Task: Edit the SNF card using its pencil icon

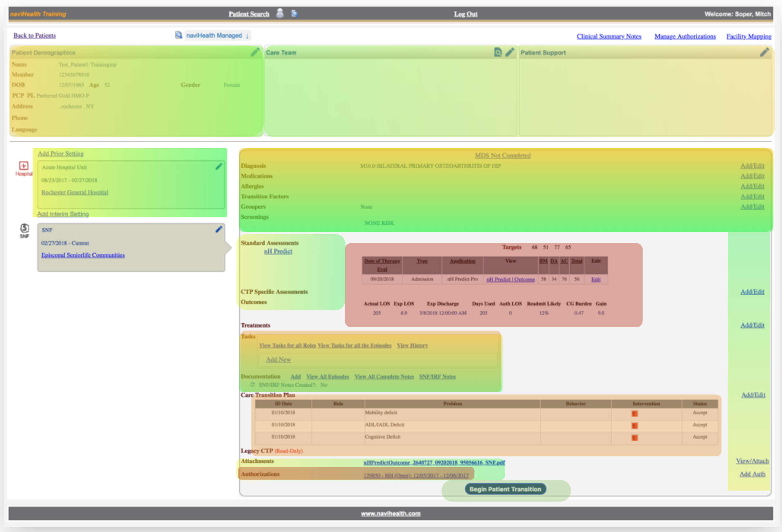Action: (219, 229)
